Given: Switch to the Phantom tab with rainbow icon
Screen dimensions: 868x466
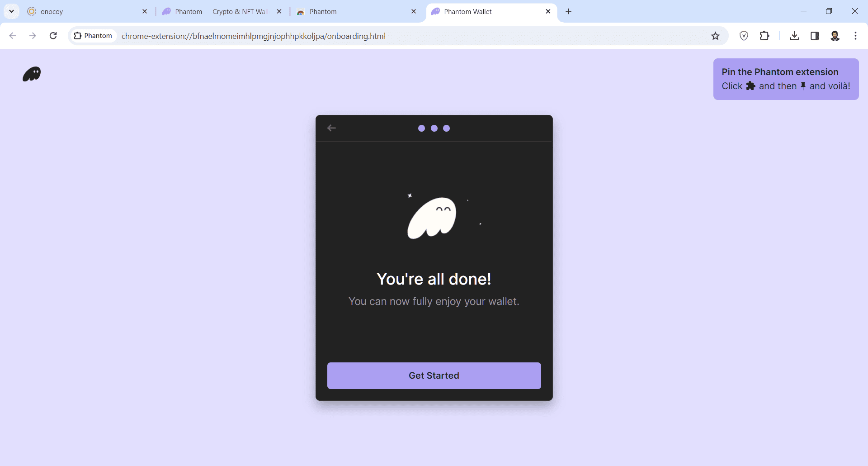Looking at the screenshot, I should point(356,12).
